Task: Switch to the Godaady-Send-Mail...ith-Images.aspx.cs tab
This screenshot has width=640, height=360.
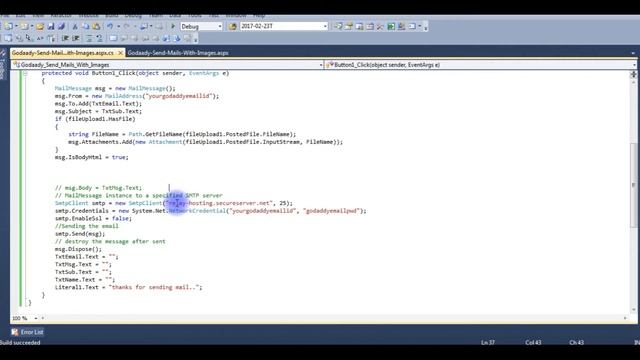Action: click(62, 53)
